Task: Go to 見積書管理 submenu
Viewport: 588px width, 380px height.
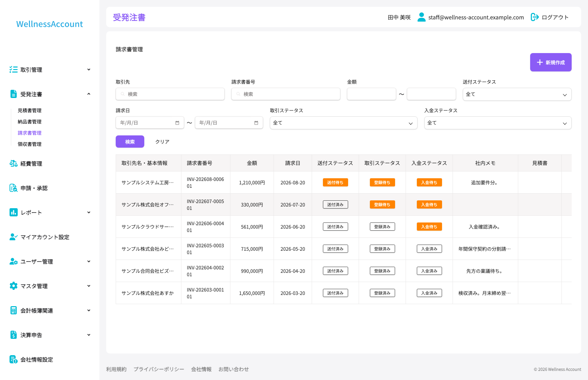Action: (30, 111)
